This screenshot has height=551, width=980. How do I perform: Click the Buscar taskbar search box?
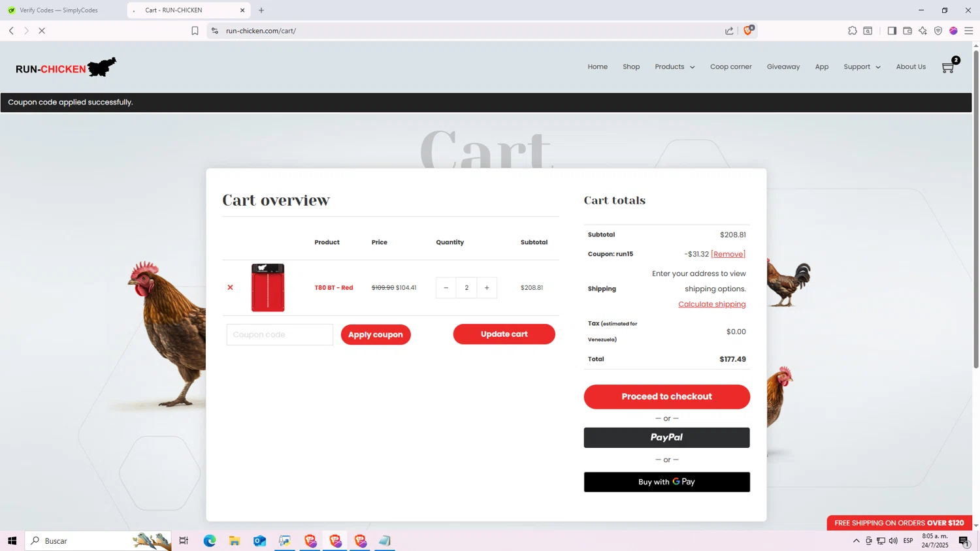(98, 541)
